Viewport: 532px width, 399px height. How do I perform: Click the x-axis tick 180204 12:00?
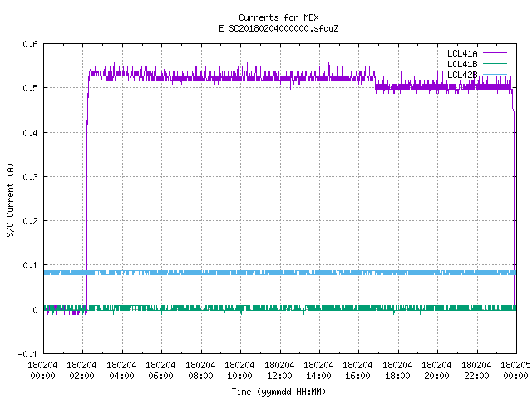click(279, 370)
